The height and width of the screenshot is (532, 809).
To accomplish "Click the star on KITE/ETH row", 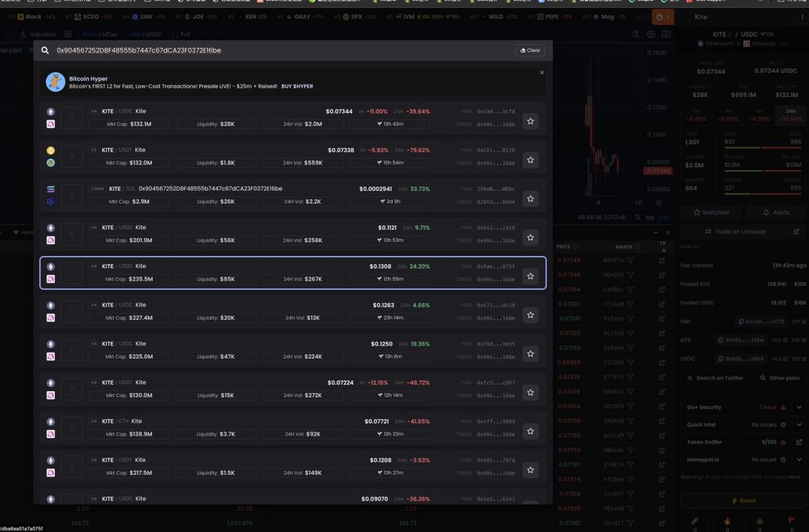I will pos(531,431).
